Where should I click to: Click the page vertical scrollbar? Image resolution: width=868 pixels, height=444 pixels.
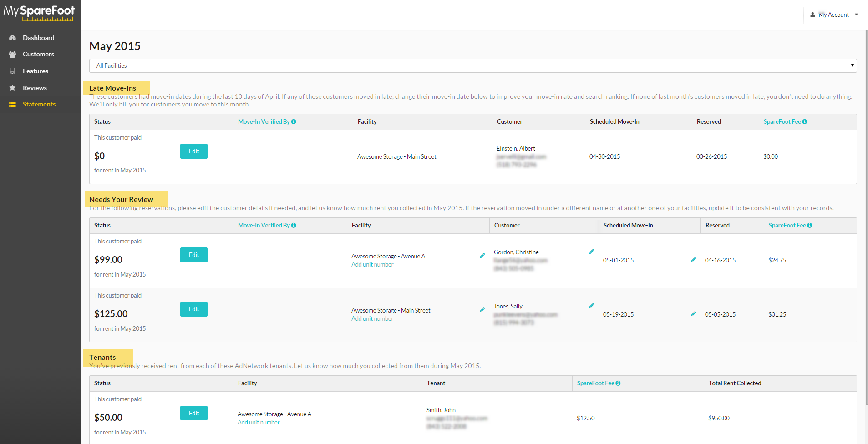tap(867, 218)
